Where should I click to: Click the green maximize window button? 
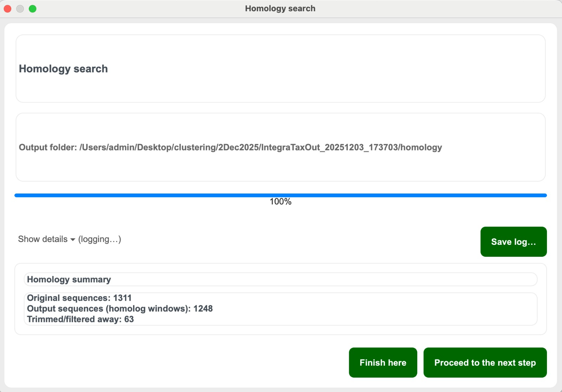tap(33, 9)
